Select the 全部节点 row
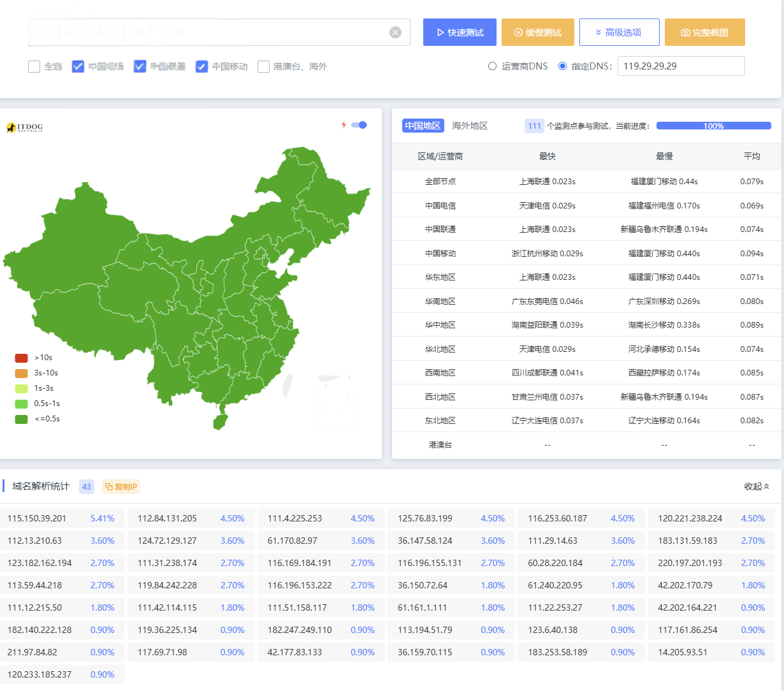This screenshot has height=691, width=784. 586,182
